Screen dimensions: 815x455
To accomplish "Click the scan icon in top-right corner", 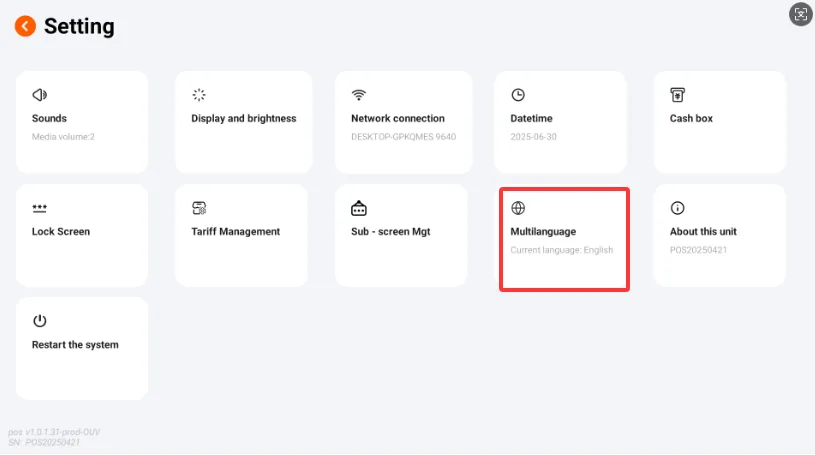I will pyautogui.click(x=801, y=14).
